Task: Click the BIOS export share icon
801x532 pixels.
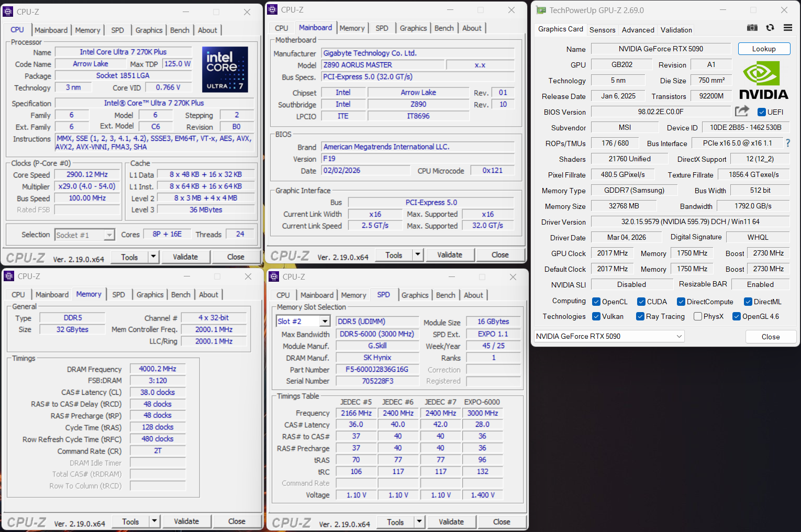Action: coord(742,111)
